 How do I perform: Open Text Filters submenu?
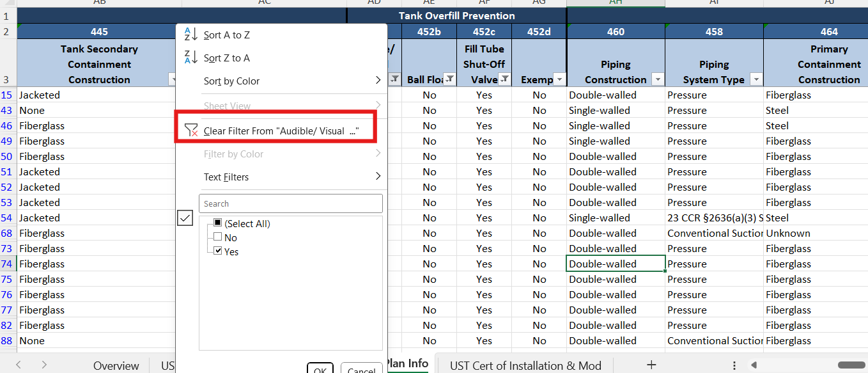point(281,177)
